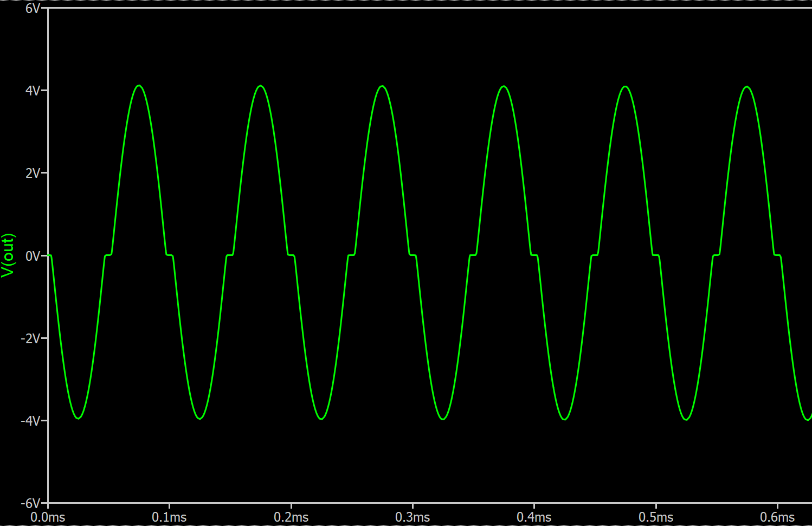Select the -2V vertical axis label
812x526 pixels.
pyautogui.click(x=31, y=338)
